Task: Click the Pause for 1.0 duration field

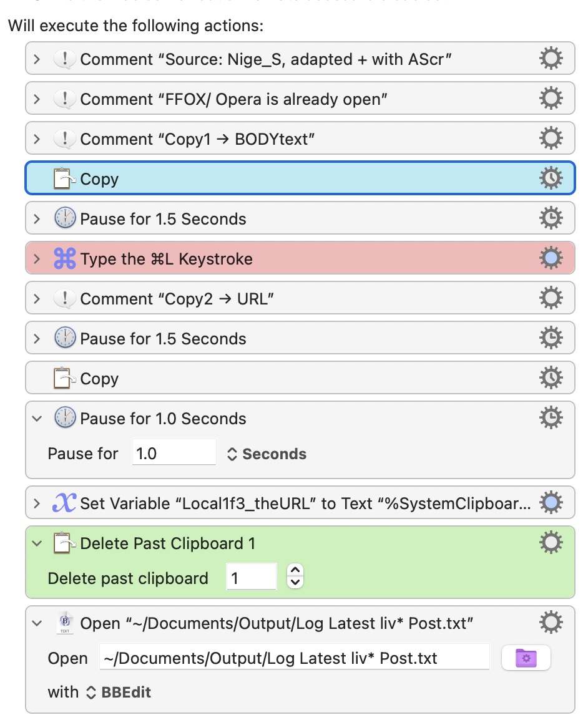Action: point(174,453)
